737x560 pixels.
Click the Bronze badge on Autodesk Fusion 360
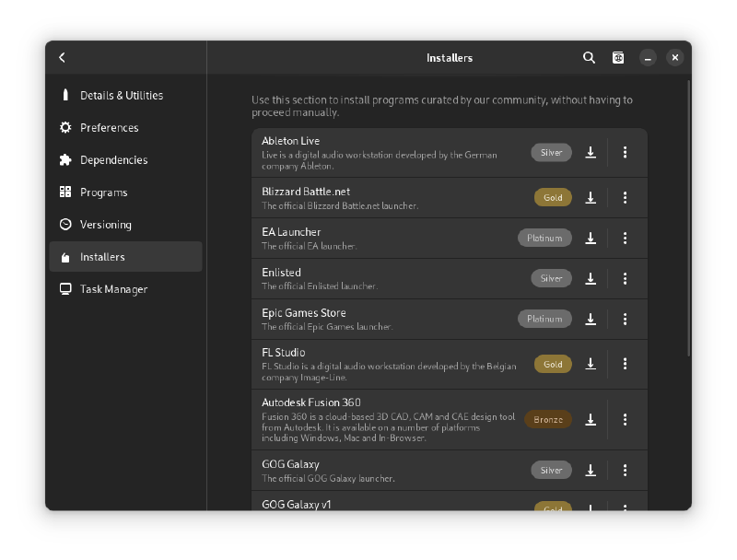[548, 420]
